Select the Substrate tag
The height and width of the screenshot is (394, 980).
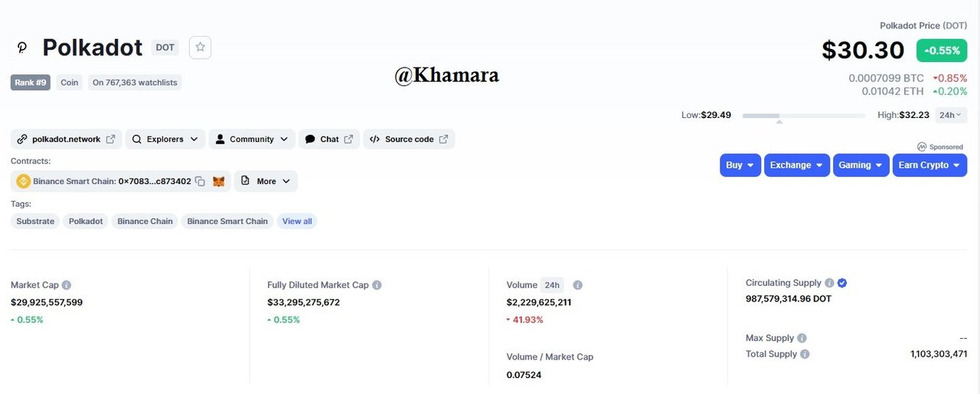35,222
